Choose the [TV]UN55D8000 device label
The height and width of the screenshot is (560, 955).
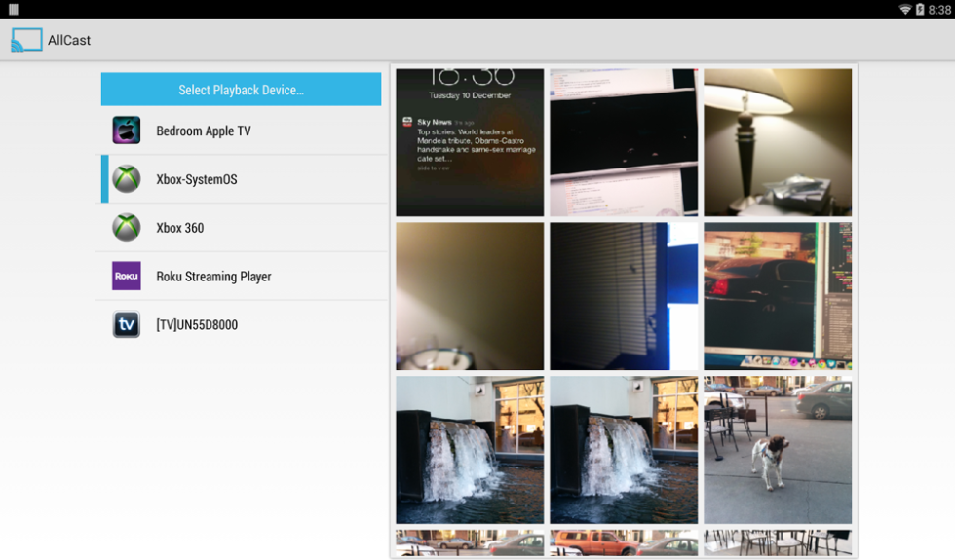[196, 325]
